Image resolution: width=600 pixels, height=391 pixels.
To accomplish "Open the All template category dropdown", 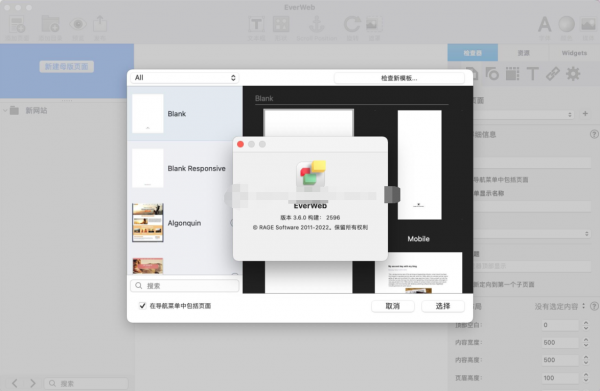I will tap(185, 78).
